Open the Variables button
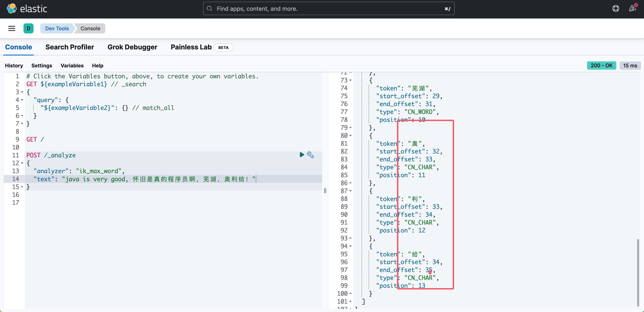The width and height of the screenshot is (644, 312). coord(72,66)
